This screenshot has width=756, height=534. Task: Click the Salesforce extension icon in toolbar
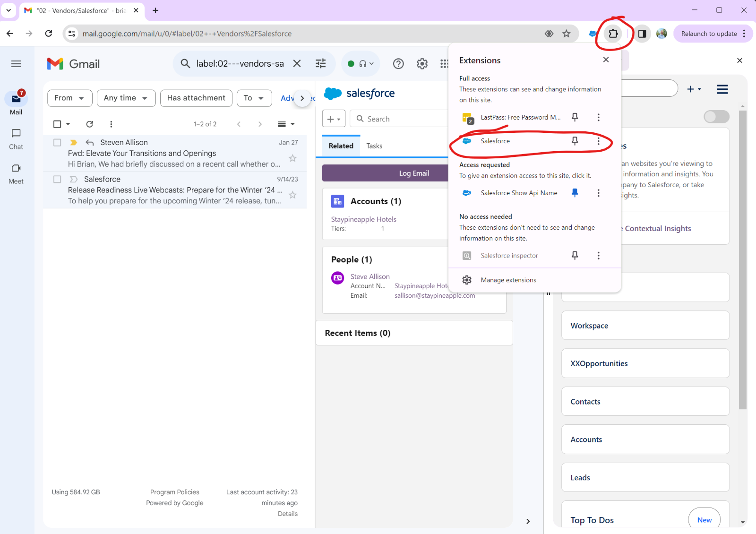(593, 34)
